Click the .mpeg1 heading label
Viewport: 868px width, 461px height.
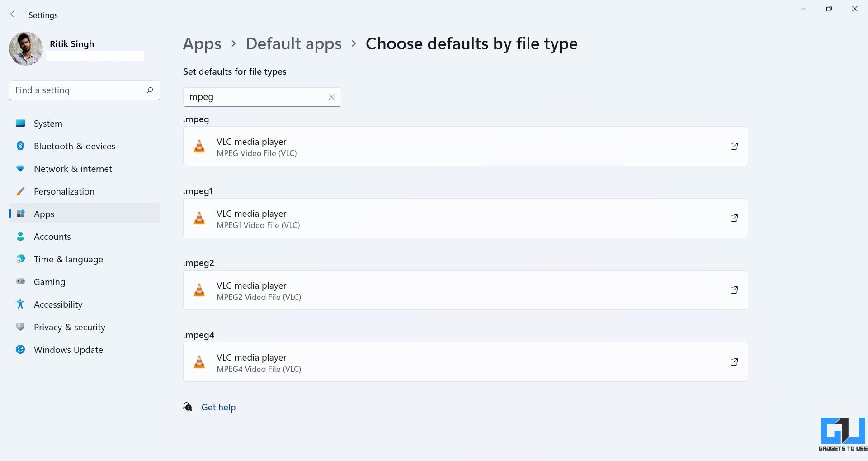[198, 191]
